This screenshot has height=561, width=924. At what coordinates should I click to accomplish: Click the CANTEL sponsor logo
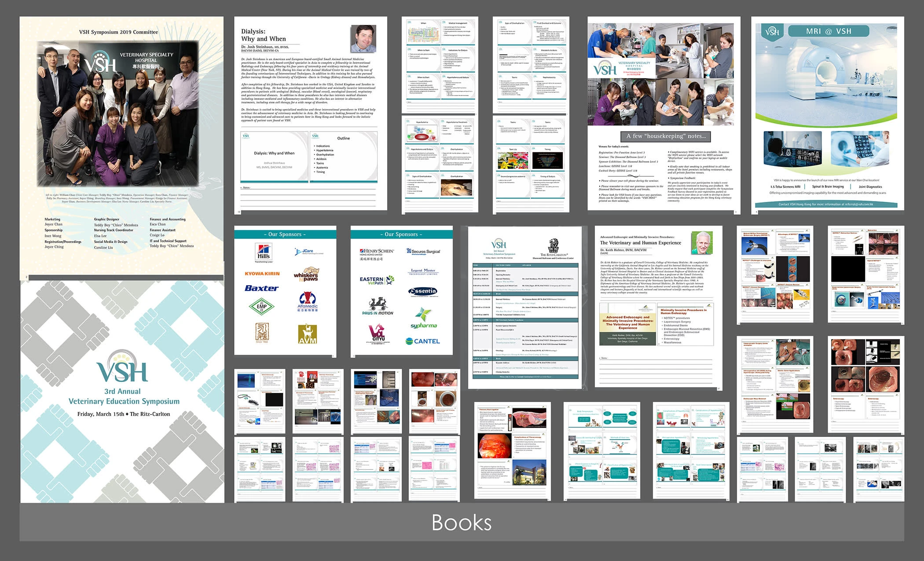click(x=422, y=341)
